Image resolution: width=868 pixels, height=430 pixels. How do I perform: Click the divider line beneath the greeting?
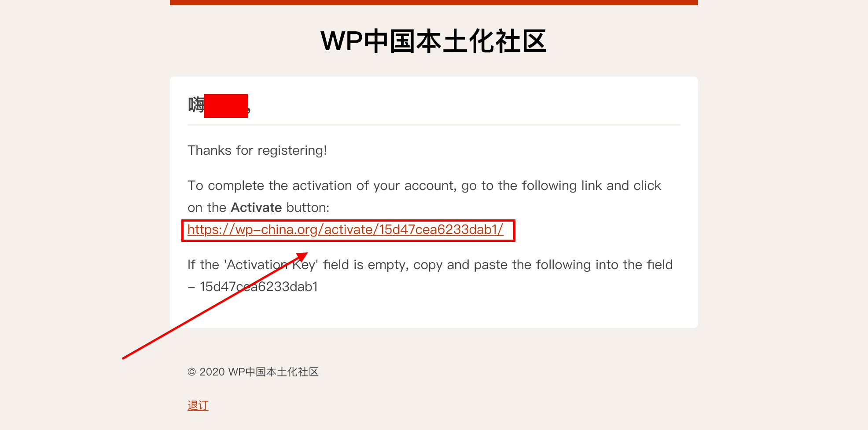[x=434, y=125]
